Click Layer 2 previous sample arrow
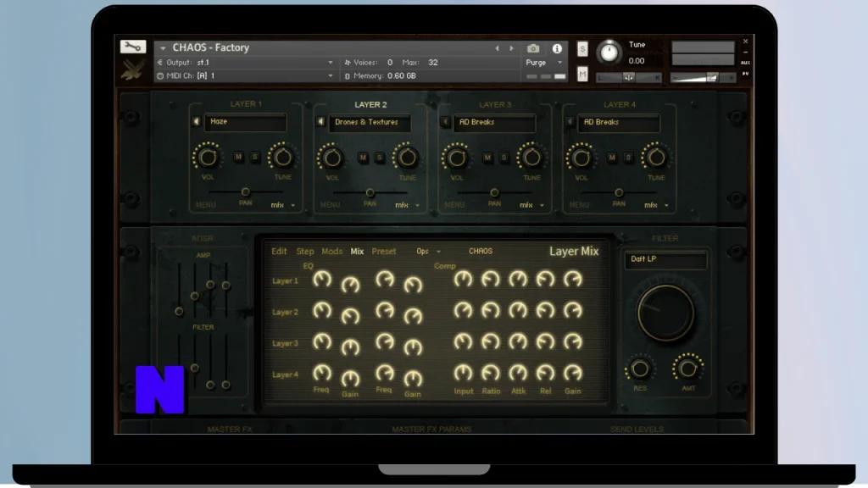 pos(320,122)
